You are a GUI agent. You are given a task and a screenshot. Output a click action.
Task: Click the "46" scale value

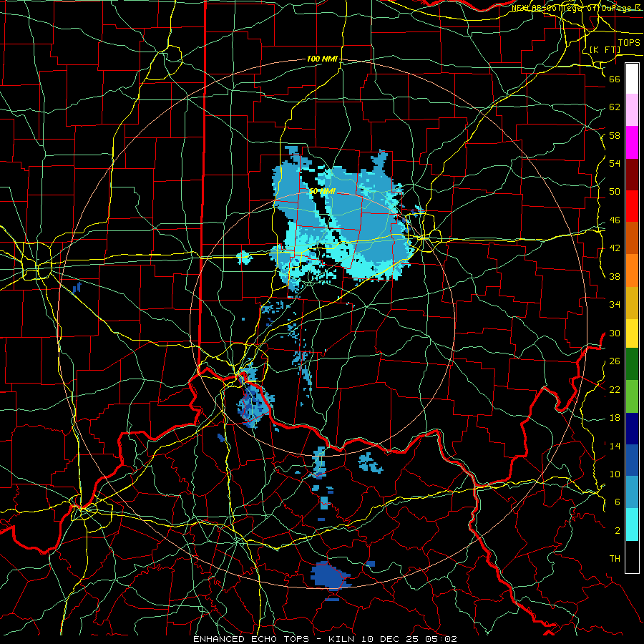coord(615,220)
